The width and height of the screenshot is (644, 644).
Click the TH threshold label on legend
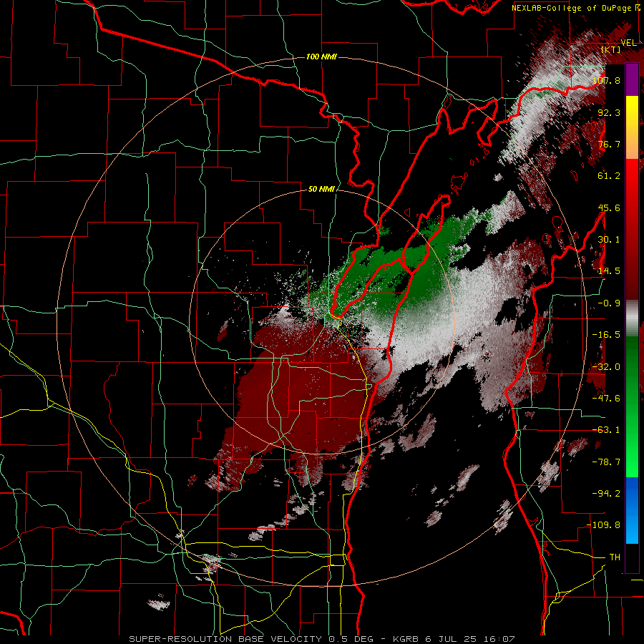pyautogui.click(x=615, y=557)
